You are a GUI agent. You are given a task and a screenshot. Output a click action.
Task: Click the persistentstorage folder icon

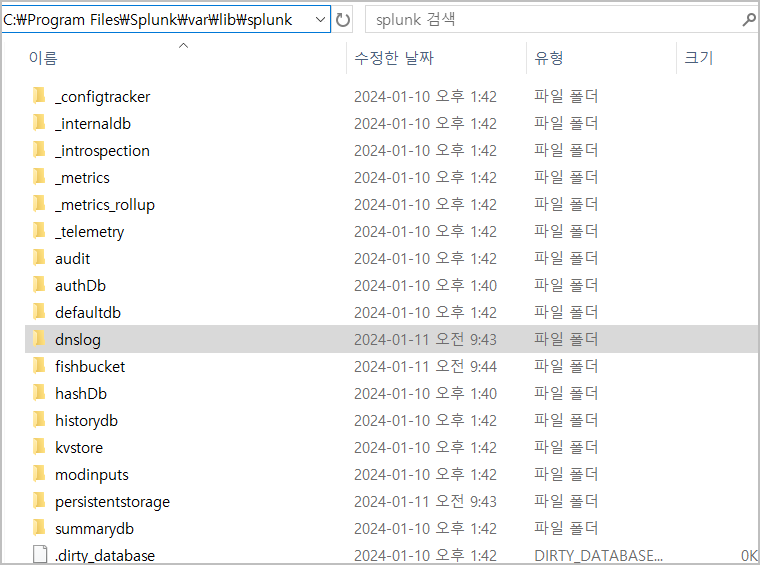[x=39, y=501]
